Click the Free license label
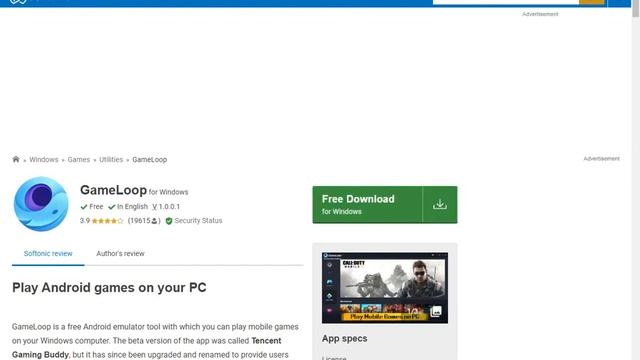Screen dimensions: 640x360 pyautogui.click(x=92, y=207)
